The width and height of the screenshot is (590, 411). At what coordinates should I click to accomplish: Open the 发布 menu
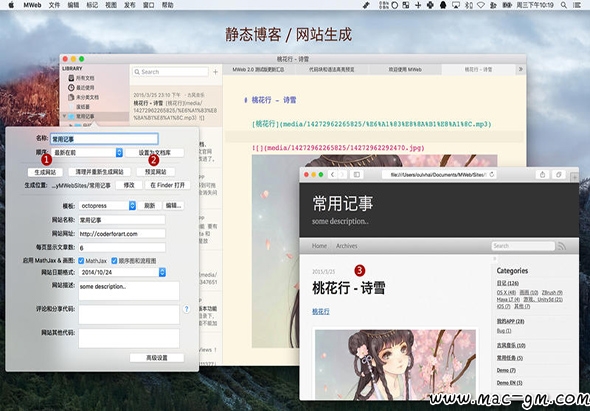(x=129, y=5)
